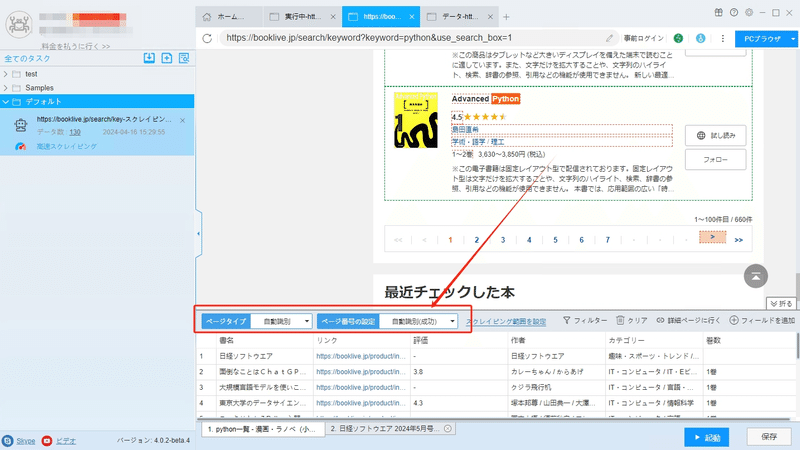This screenshot has height=450, width=800.
Task: Click the フィルター filter button
Action: (585, 320)
